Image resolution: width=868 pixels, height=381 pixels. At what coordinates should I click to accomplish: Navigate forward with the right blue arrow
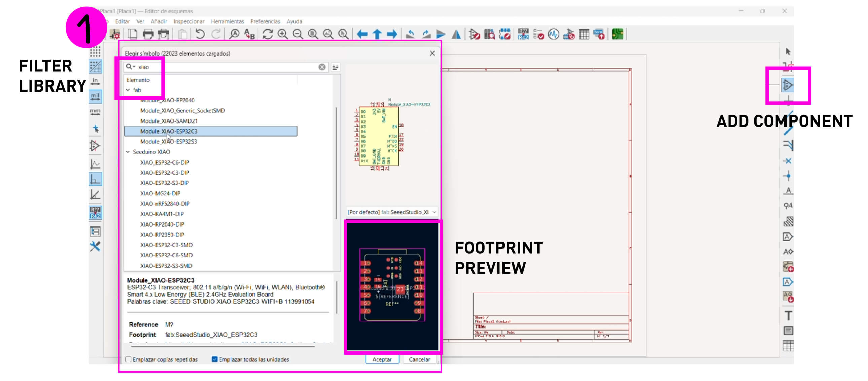(x=392, y=34)
